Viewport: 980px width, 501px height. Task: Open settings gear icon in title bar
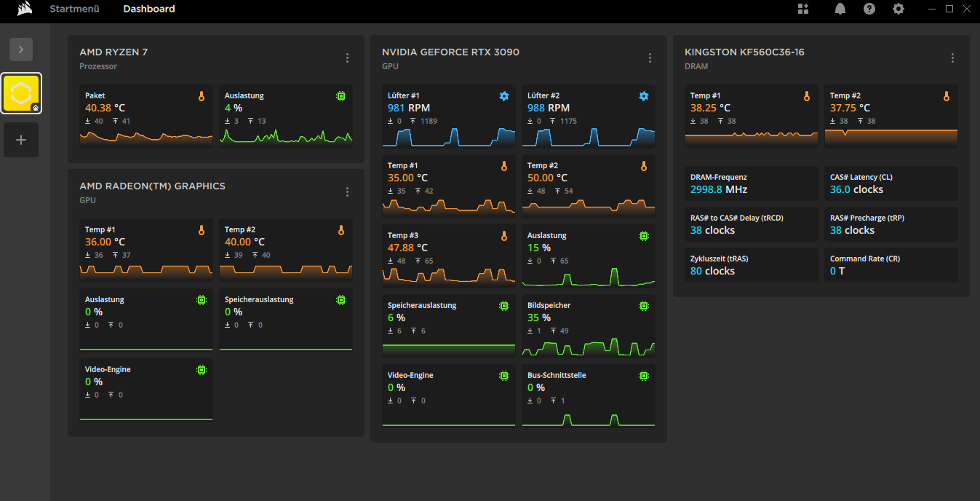pos(899,9)
